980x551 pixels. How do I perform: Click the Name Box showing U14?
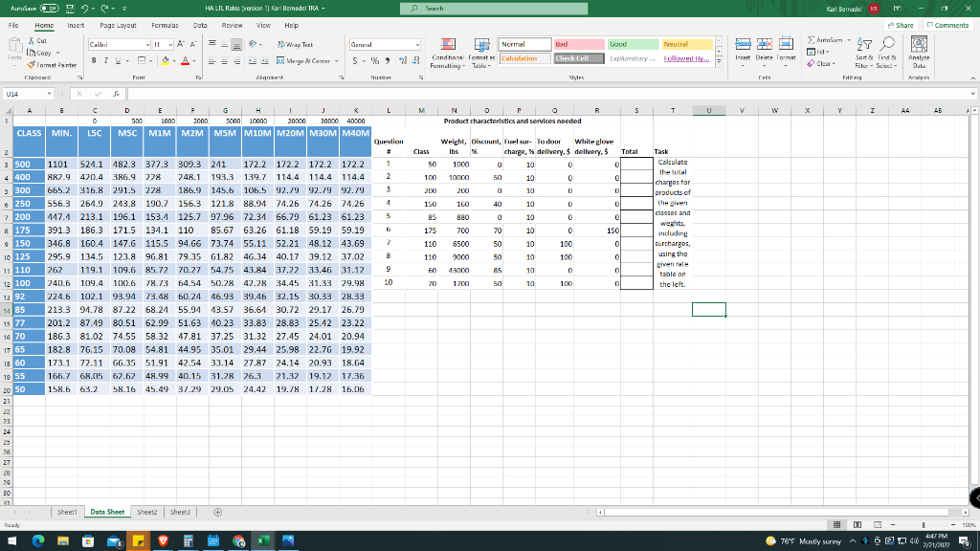coord(26,93)
